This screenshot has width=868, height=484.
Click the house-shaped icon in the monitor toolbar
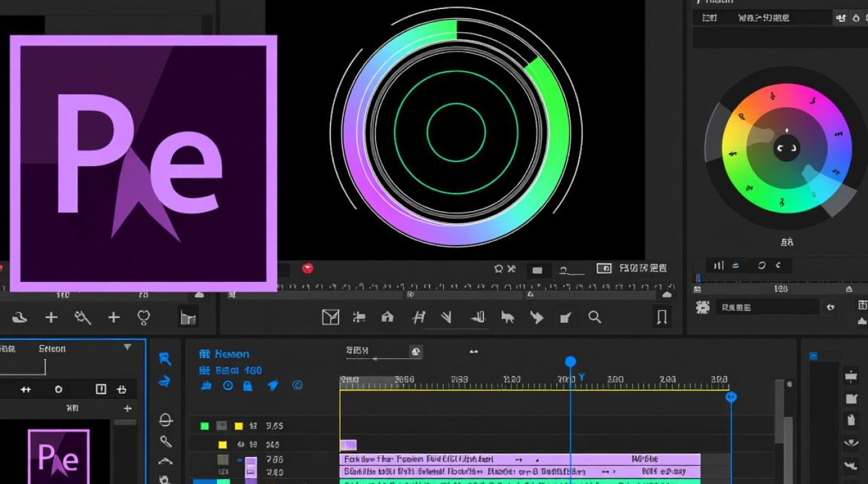(387, 317)
